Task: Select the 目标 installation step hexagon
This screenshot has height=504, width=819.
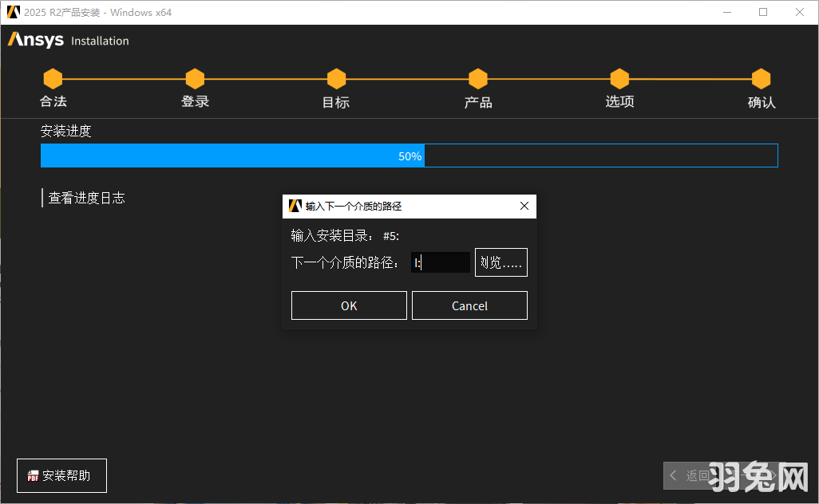Action: [336, 78]
